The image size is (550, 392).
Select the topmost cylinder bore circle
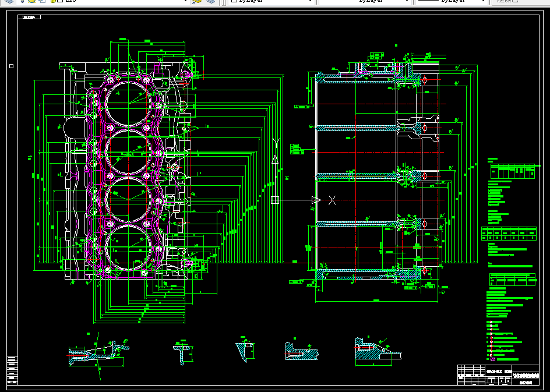129,104
